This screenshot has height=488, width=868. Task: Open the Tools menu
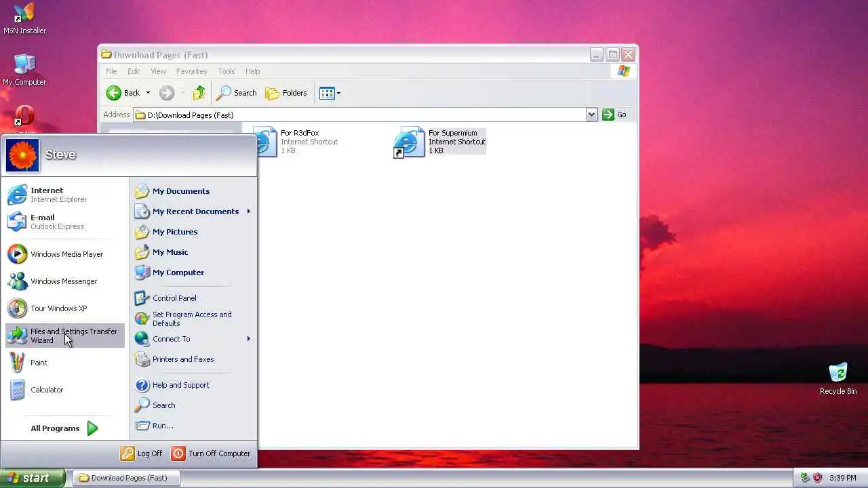tap(226, 71)
